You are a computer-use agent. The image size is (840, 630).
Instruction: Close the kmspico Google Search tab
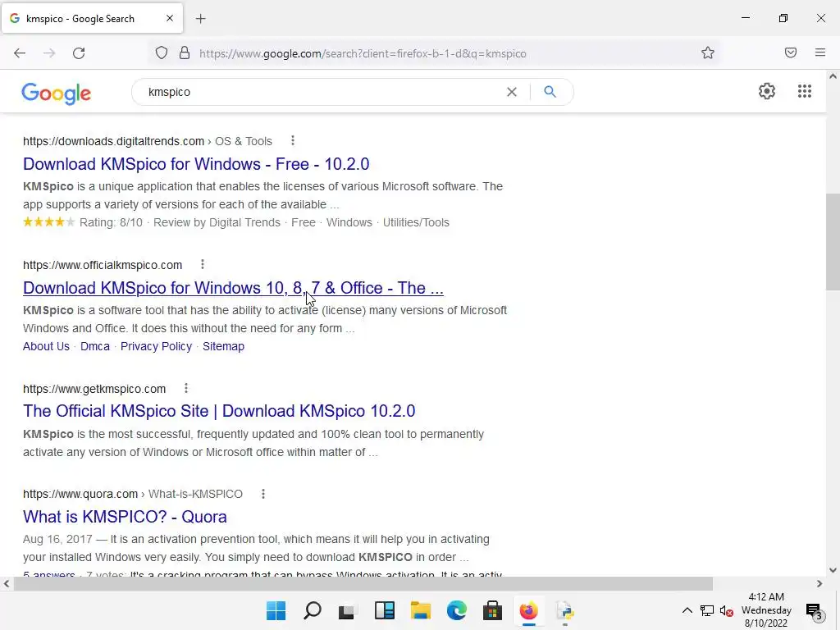(x=170, y=18)
